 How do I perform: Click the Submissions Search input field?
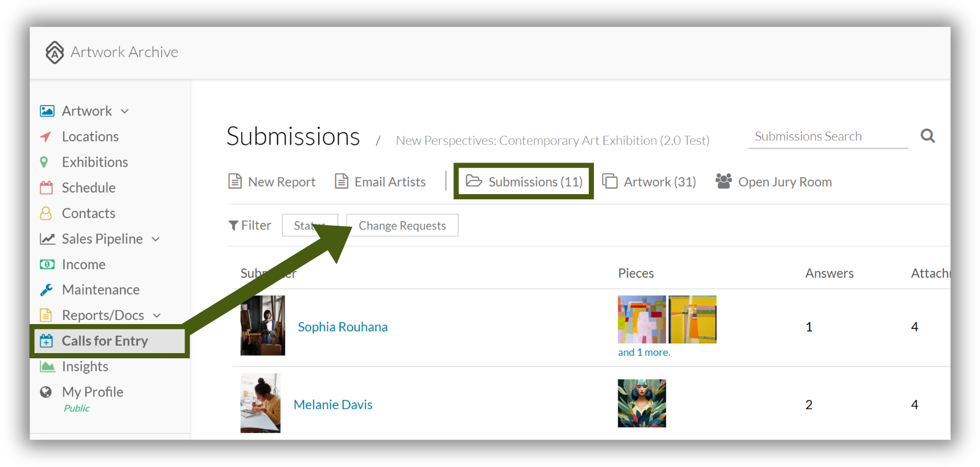[x=828, y=136]
